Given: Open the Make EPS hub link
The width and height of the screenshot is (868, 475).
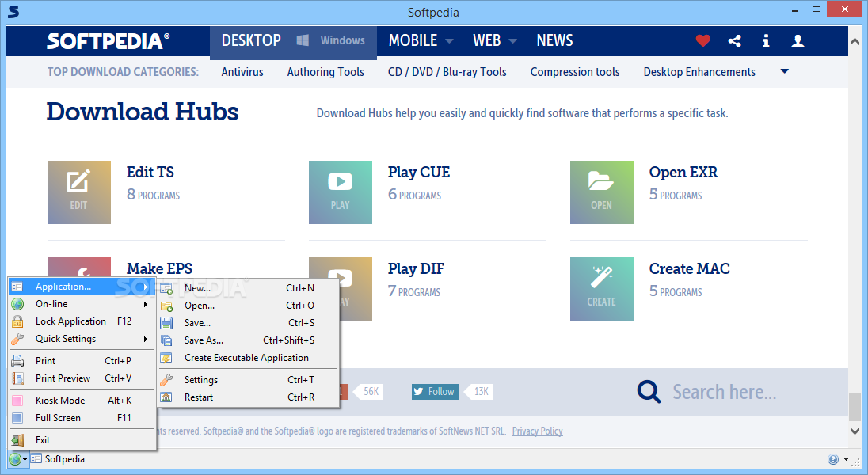Looking at the screenshot, I should [x=159, y=268].
